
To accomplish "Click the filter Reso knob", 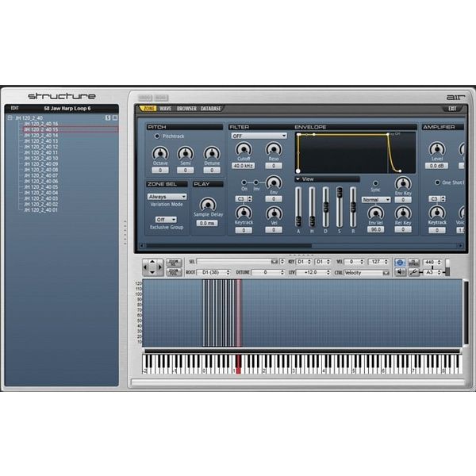I will [274, 150].
